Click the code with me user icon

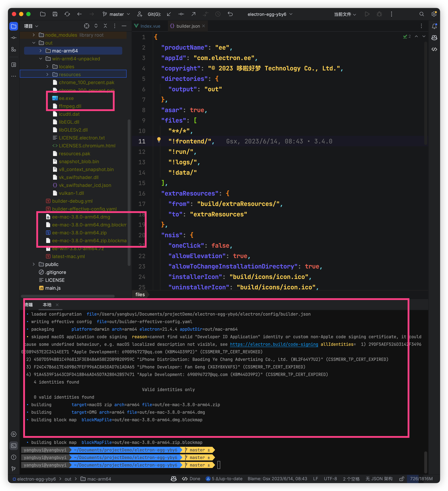point(140,14)
